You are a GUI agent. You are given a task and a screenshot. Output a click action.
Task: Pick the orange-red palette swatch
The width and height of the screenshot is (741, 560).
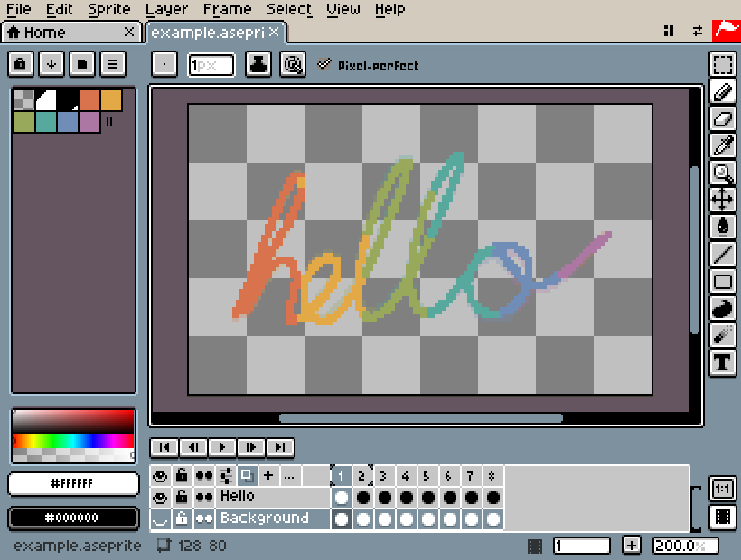[89, 100]
